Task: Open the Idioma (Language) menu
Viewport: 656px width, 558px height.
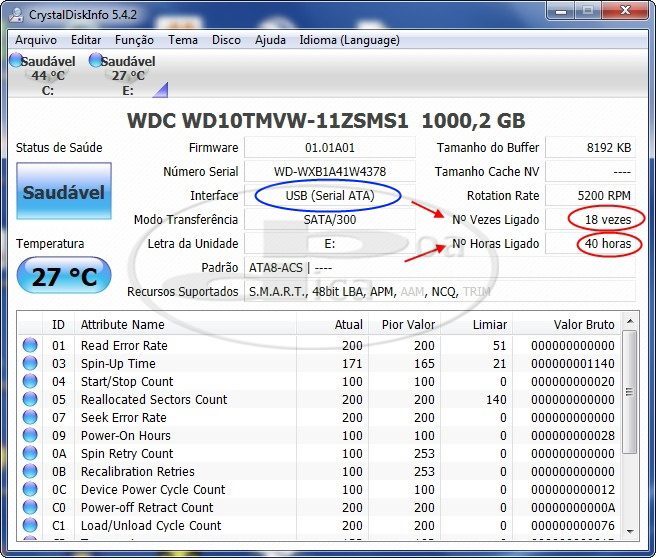Action: point(349,40)
